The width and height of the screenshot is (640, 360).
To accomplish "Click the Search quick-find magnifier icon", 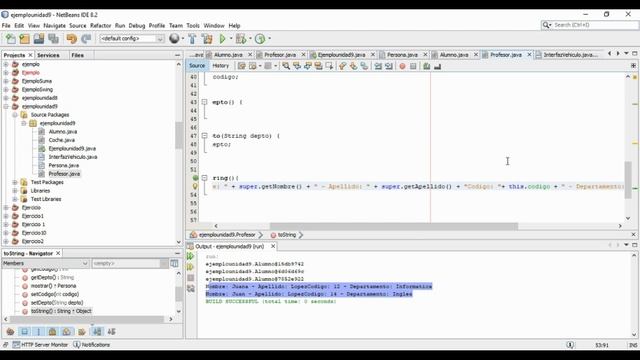I will pyautogui.click(x=546, y=25).
